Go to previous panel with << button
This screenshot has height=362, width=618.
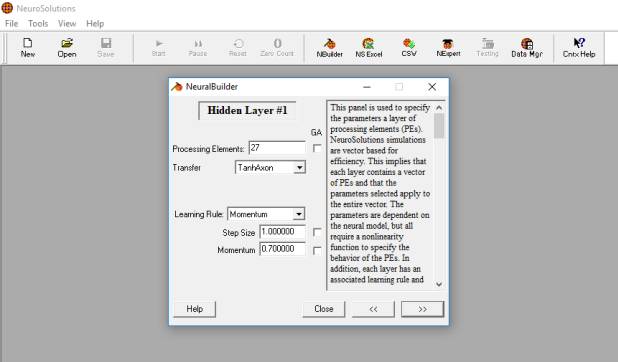(x=373, y=309)
